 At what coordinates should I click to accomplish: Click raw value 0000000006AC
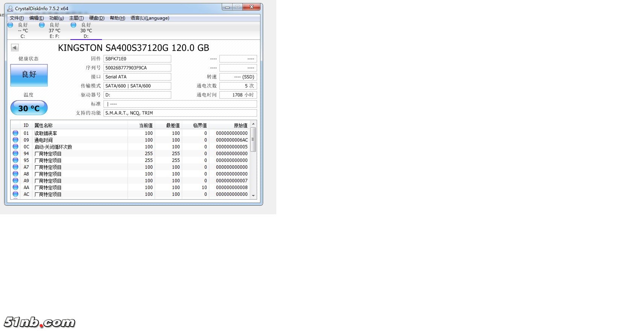(x=232, y=140)
